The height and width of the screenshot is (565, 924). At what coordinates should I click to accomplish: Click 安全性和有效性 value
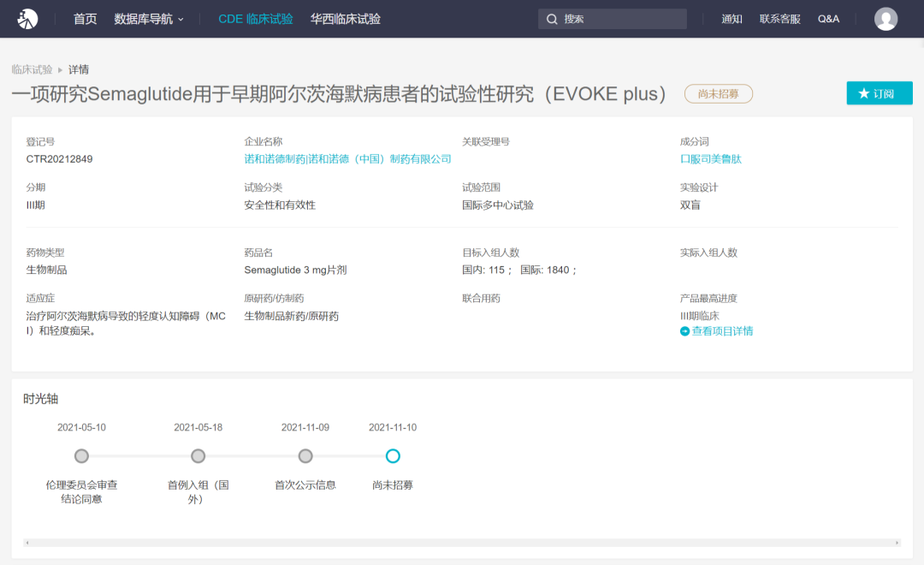pos(280,205)
